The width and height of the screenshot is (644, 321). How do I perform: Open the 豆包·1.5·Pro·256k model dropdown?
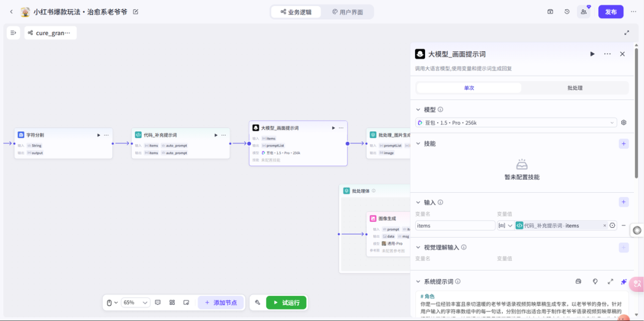tap(516, 122)
